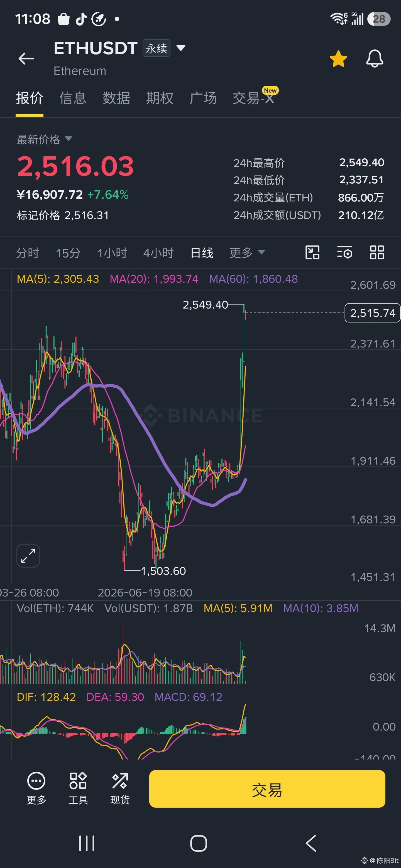Expand chart to fullscreen
This screenshot has height=868, width=401.
click(x=28, y=556)
